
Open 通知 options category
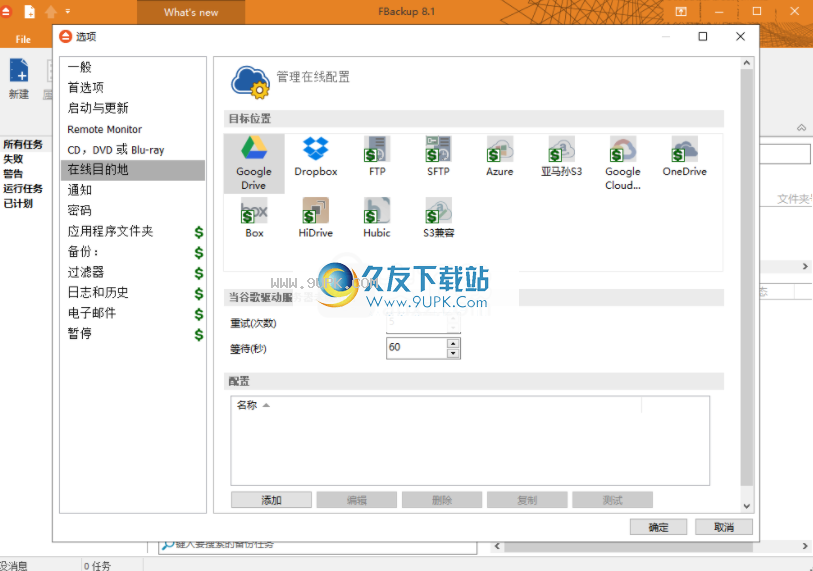tap(133, 190)
